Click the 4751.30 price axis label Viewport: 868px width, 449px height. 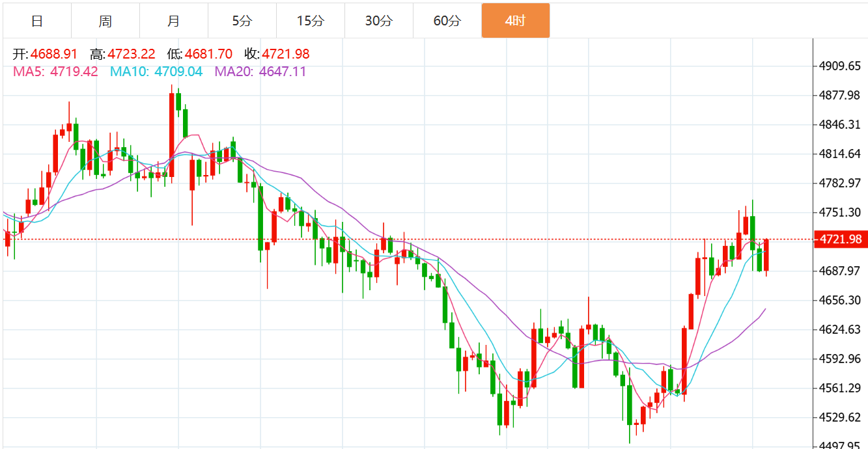point(841,213)
